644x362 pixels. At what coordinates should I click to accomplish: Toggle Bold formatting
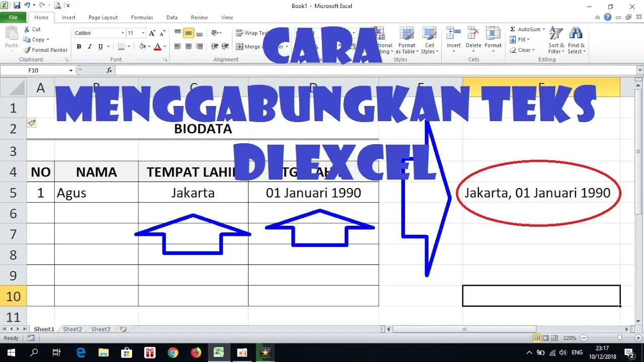click(x=79, y=47)
